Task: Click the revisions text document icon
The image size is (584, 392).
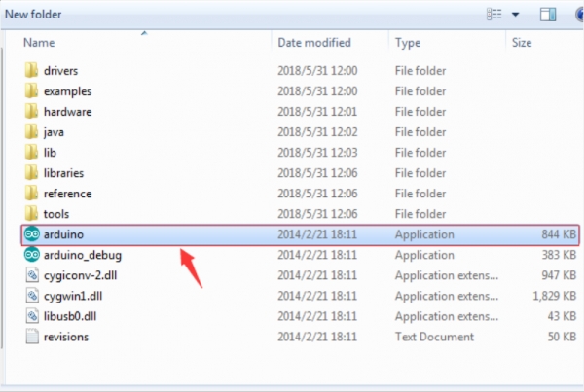Action: pyautogui.click(x=32, y=337)
